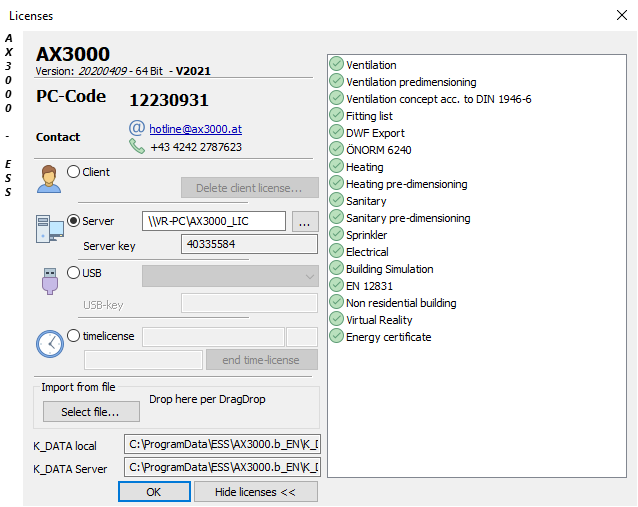Click the green check icon beside Sanitary

coord(336,200)
